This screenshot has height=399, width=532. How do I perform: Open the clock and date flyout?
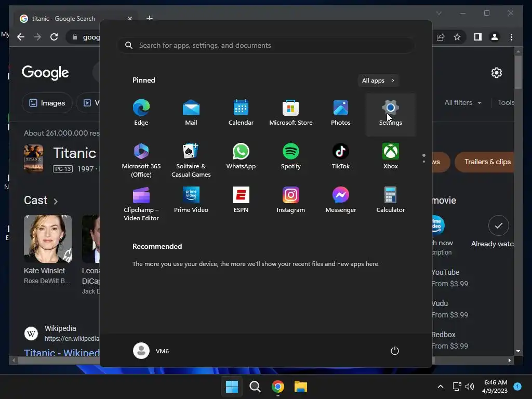click(x=495, y=387)
